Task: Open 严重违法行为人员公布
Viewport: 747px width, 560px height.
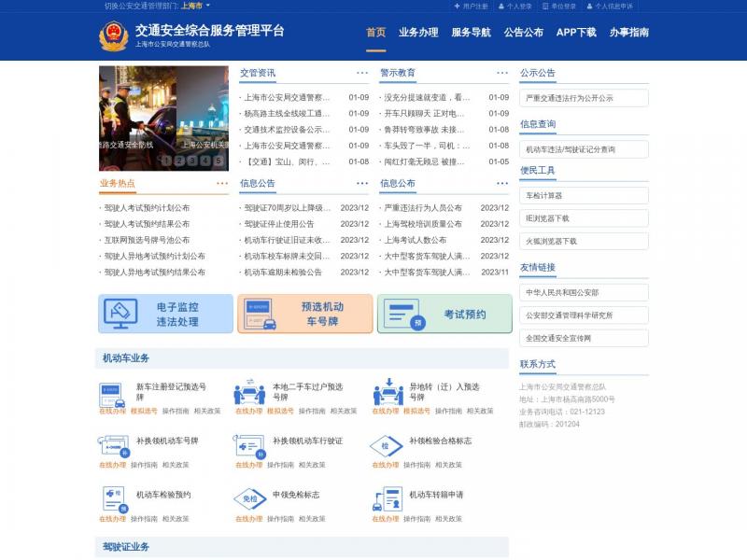Action: (423, 208)
